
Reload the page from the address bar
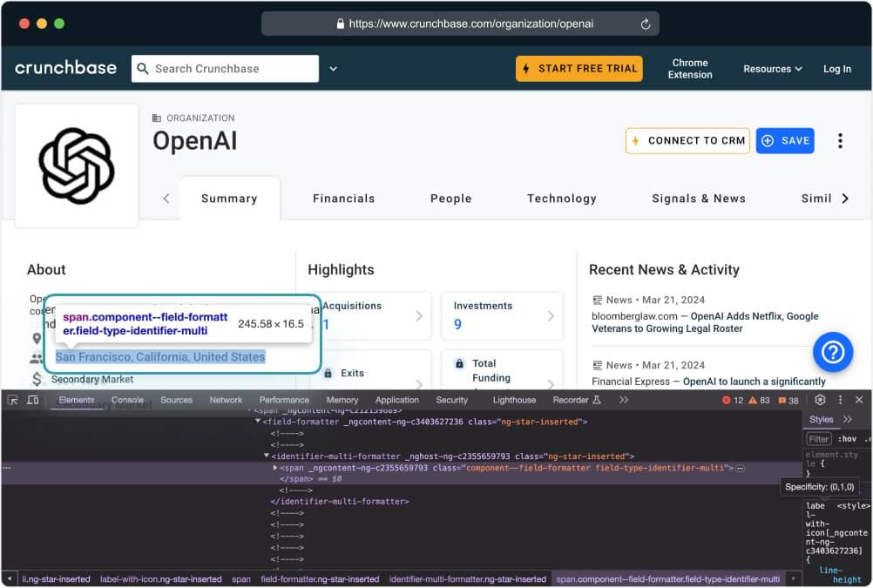[x=646, y=24]
